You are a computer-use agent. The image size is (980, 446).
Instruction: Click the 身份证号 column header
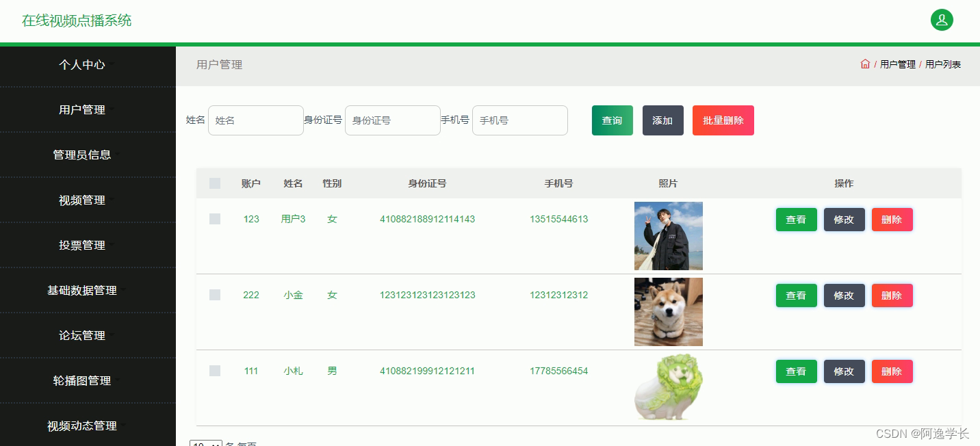[428, 183]
